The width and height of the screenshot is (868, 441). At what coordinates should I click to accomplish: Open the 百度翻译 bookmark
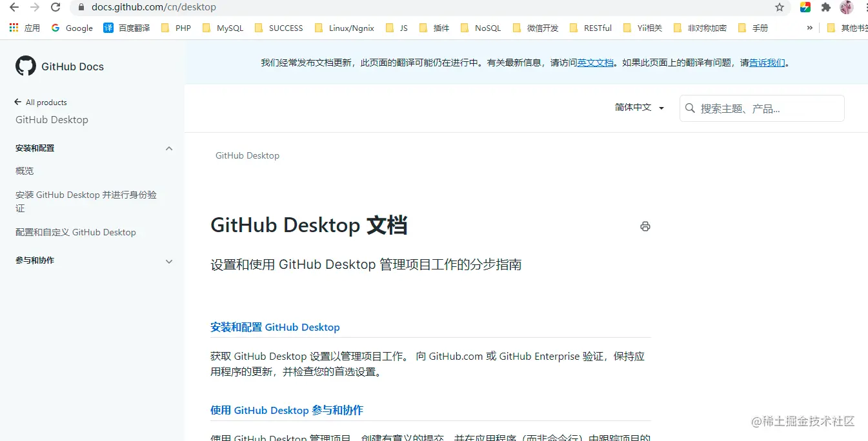point(126,28)
